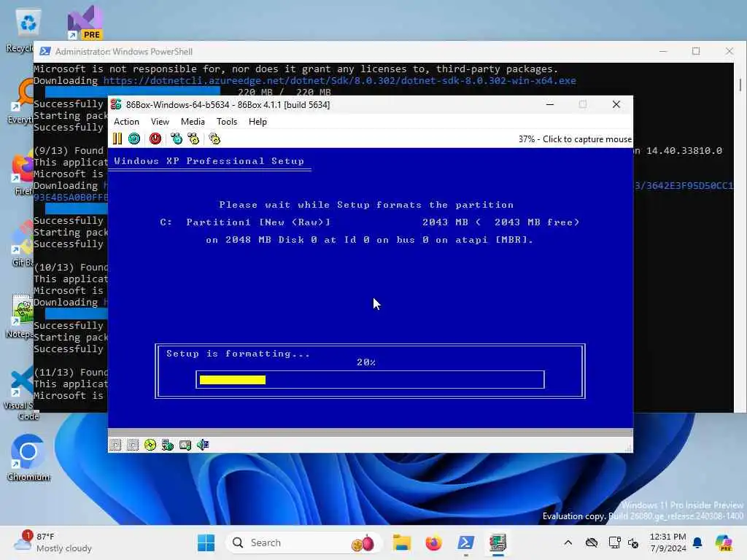Image resolution: width=747 pixels, height=560 pixels.
Task: Open the weather widget showing 87°F
Action: click(53, 542)
